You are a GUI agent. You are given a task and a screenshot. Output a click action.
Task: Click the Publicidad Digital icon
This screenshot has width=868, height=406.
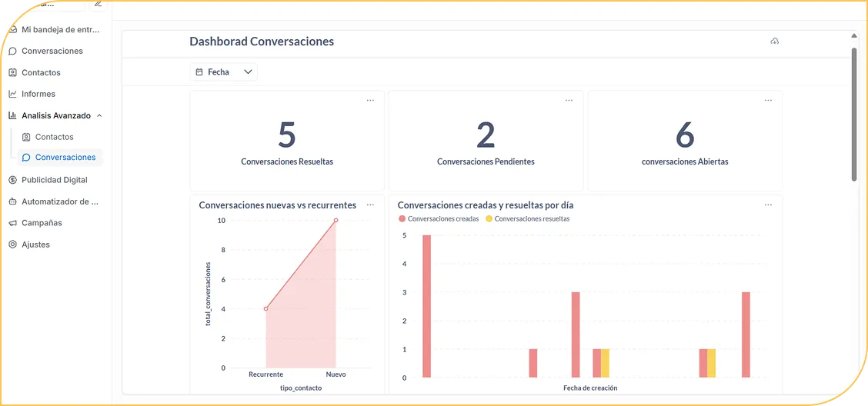coord(12,180)
